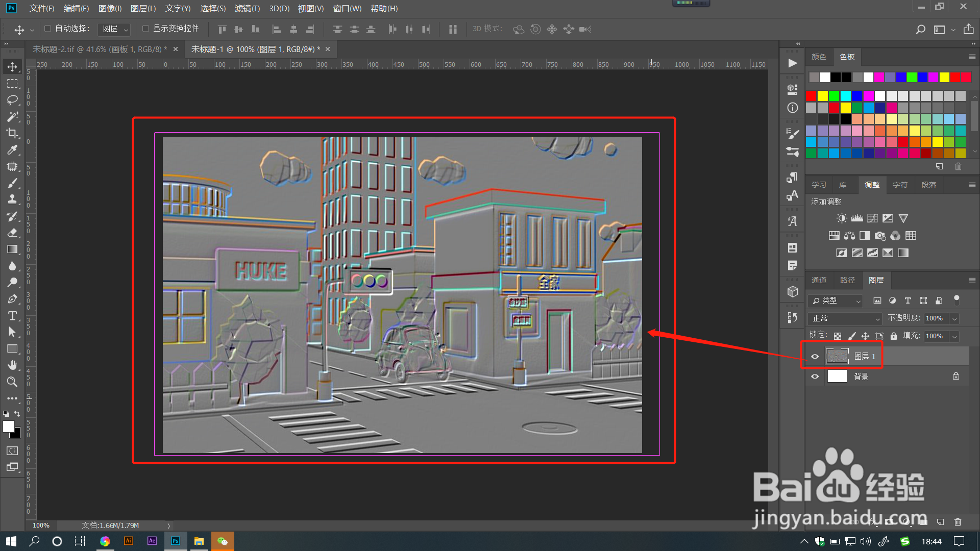Enable the 显示变换控件 checkbox
This screenshot has height=551, width=980.
(146, 29)
